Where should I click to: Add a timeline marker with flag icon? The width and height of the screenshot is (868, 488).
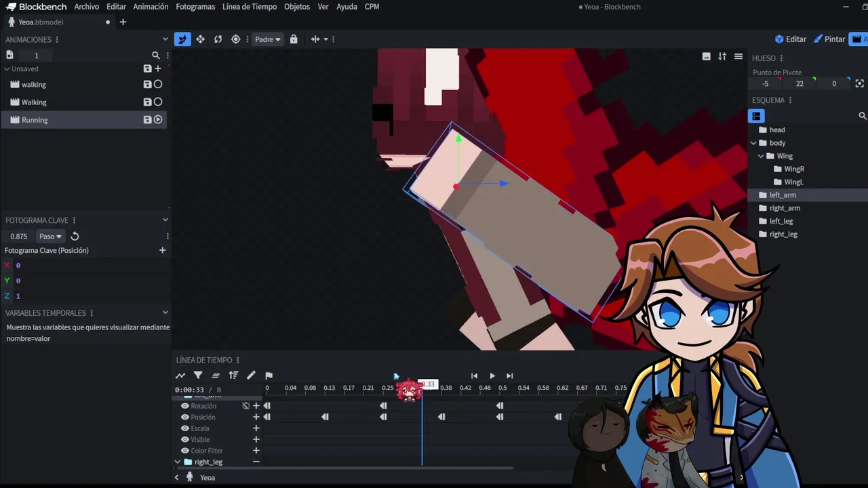click(x=269, y=375)
